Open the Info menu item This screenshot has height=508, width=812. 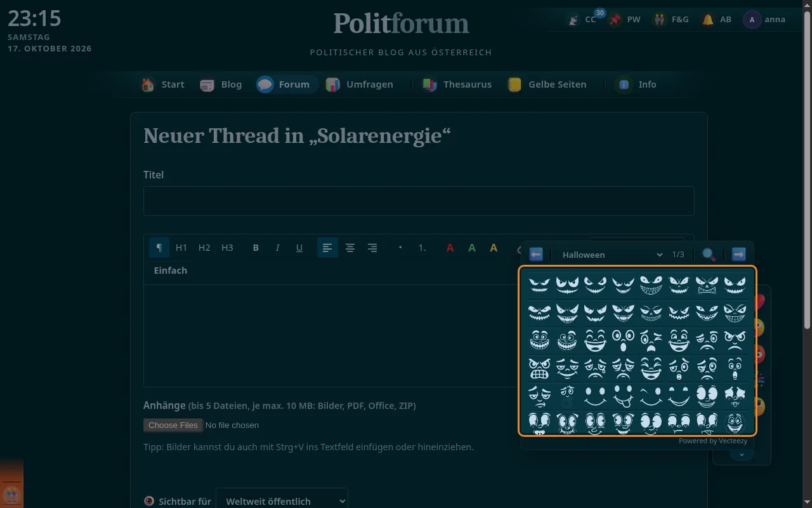tap(636, 84)
